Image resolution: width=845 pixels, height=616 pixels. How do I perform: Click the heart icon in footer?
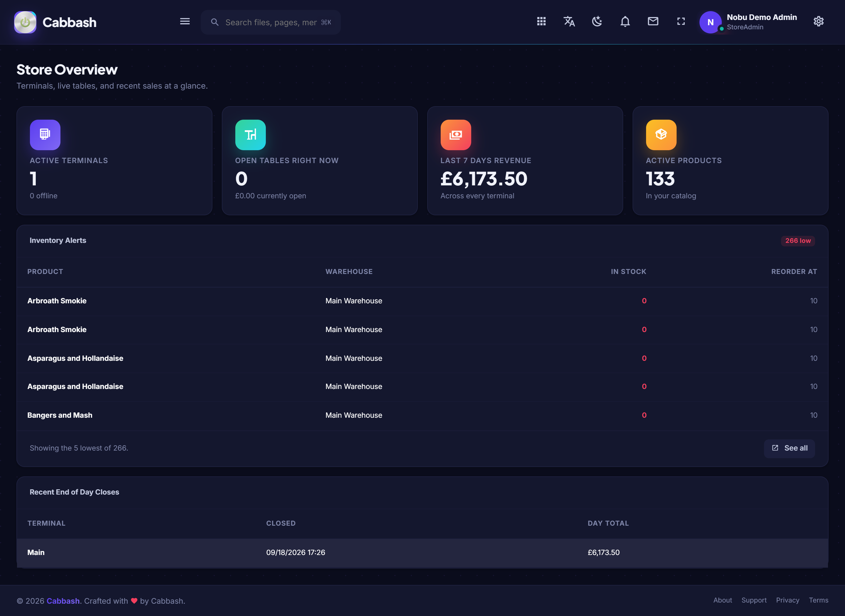click(x=134, y=601)
